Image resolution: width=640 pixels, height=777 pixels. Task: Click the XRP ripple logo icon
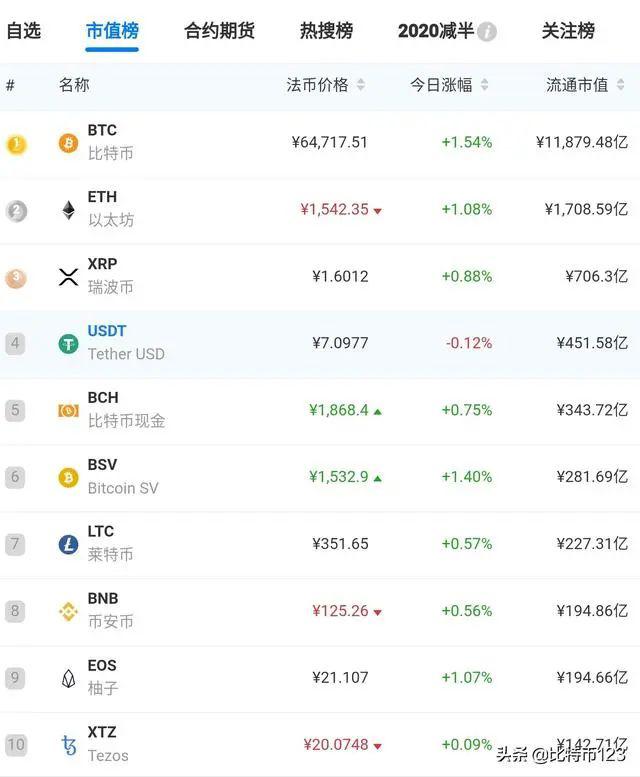[68, 277]
